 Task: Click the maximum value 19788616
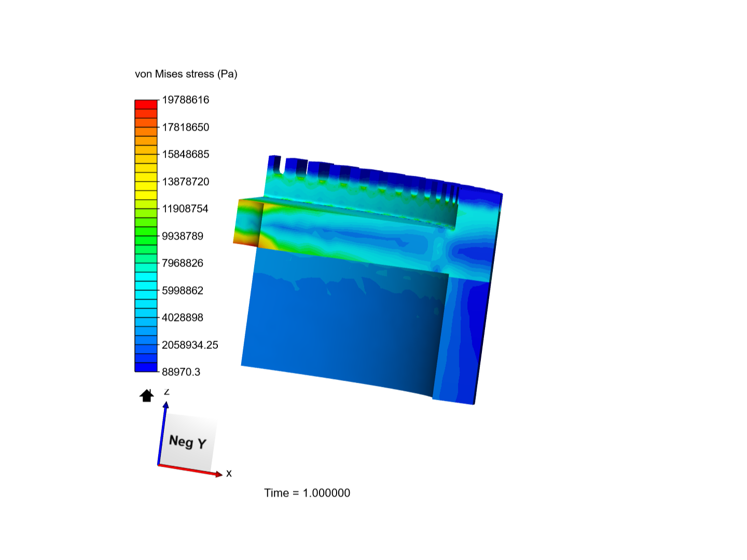(x=185, y=100)
